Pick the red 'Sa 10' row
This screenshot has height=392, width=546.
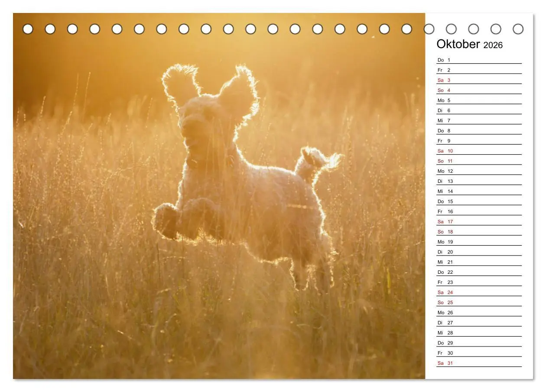[479, 151]
